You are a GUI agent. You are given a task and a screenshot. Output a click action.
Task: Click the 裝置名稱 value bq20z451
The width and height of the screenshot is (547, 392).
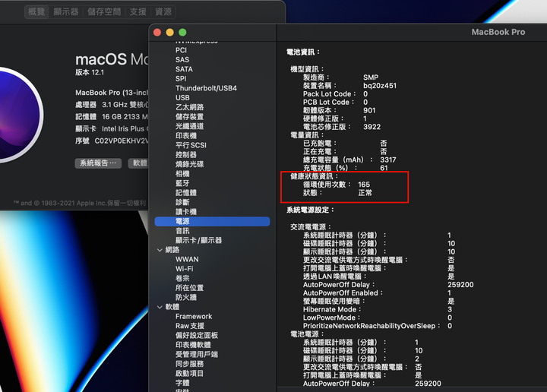coord(380,86)
